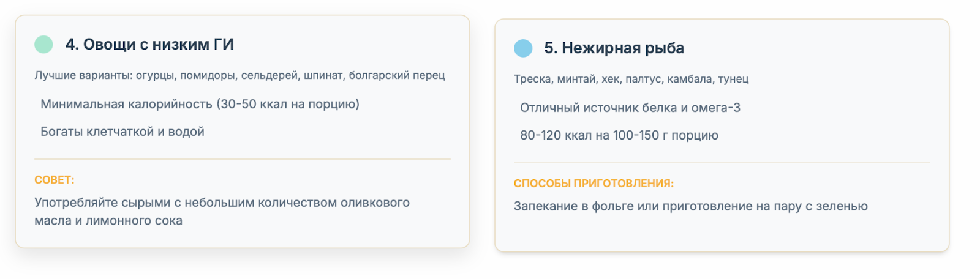This screenshot has height=279, width=980.
Task: Click the divider line in the vegetables card
Action: pyautogui.click(x=243, y=159)
